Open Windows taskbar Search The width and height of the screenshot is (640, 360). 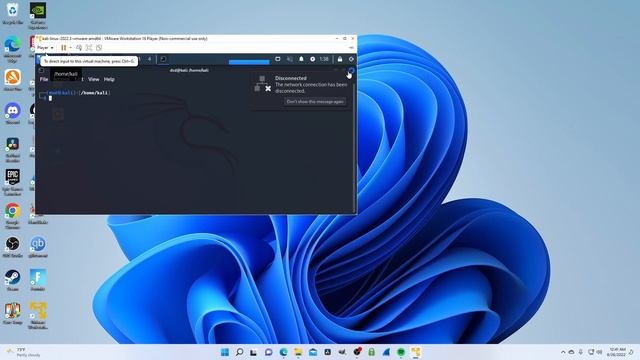pos(239,352)
